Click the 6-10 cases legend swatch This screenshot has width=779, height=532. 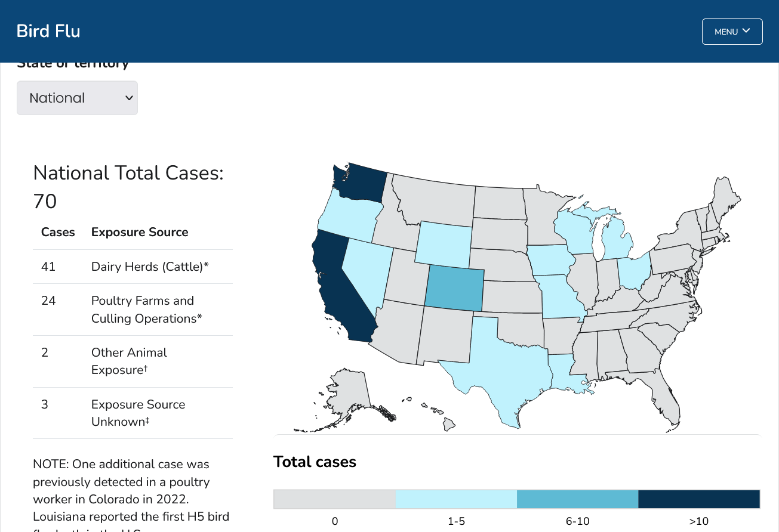point(577,499)
